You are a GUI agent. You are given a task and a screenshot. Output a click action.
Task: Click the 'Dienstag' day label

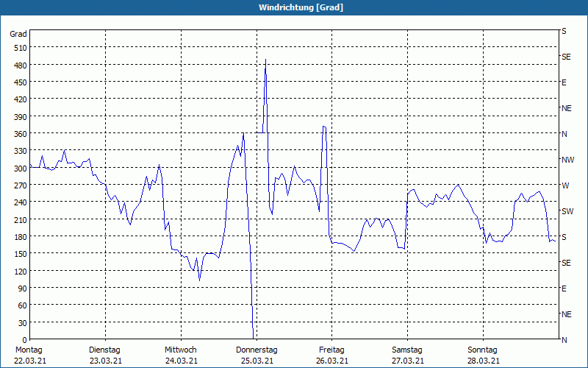pyautogui.click(x=104, y=350)
